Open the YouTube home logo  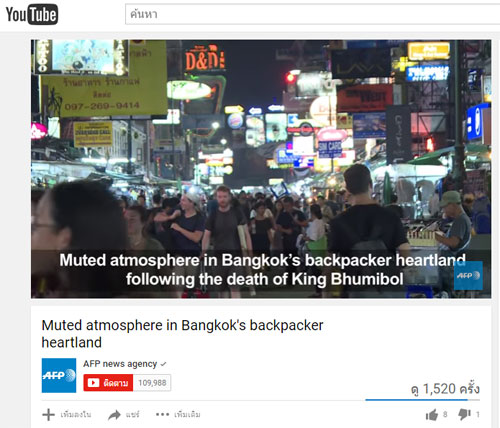(32, 14)
